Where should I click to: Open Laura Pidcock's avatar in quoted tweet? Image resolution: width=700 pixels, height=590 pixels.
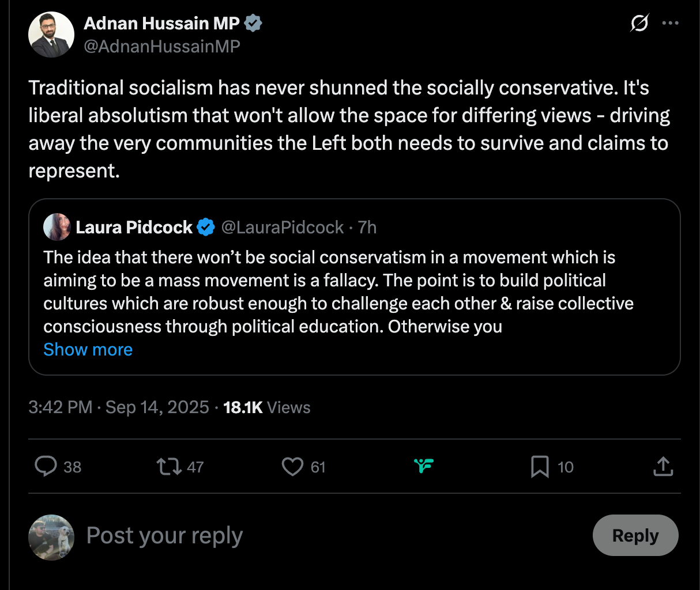(57, 228)
